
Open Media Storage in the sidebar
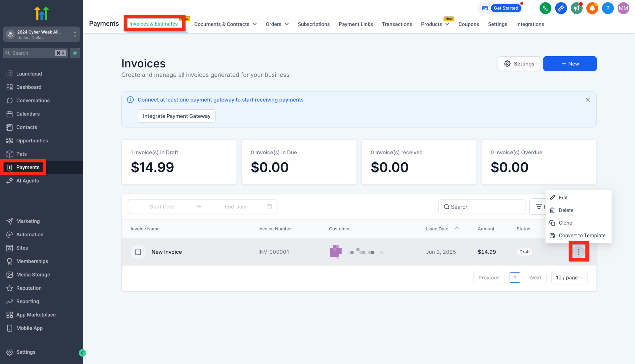click(33, 274)
